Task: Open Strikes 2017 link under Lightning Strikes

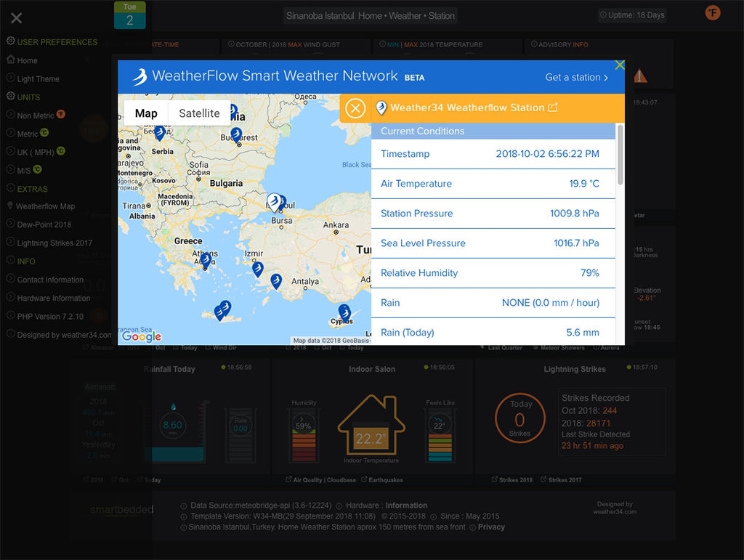Action: point(561,480)
